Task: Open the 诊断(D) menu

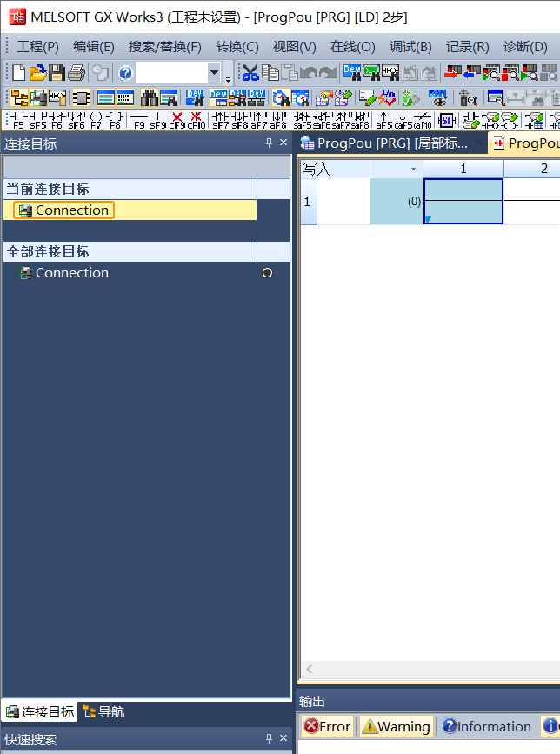Action: pos(525,47)
